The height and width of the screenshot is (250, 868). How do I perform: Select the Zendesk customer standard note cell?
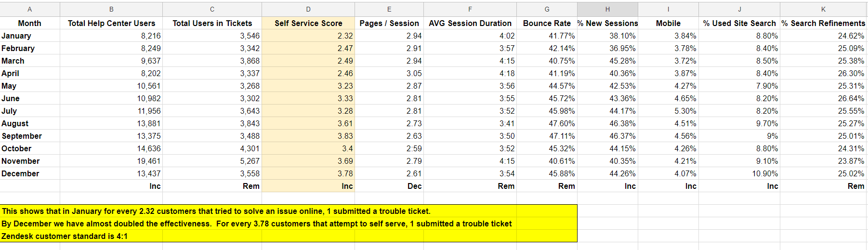pyautogui.click(x=289, y=236)
